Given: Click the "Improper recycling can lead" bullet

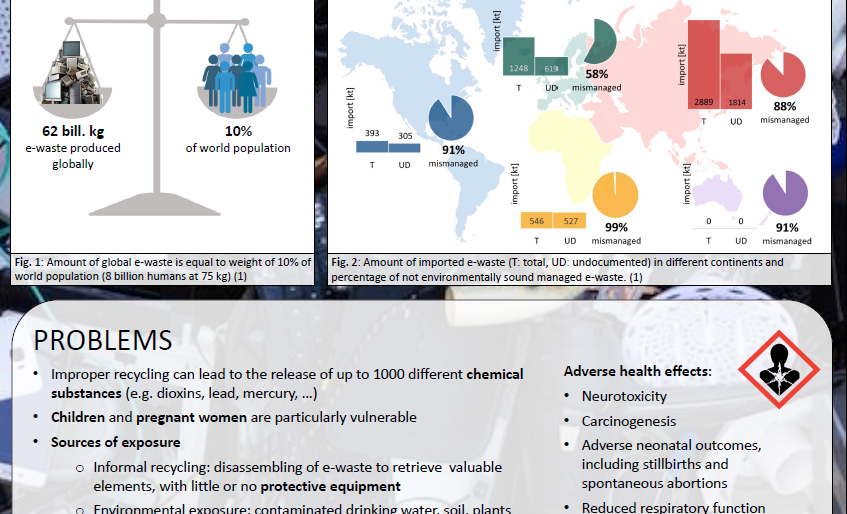Looking at the screenshot, I should point(287,383).
